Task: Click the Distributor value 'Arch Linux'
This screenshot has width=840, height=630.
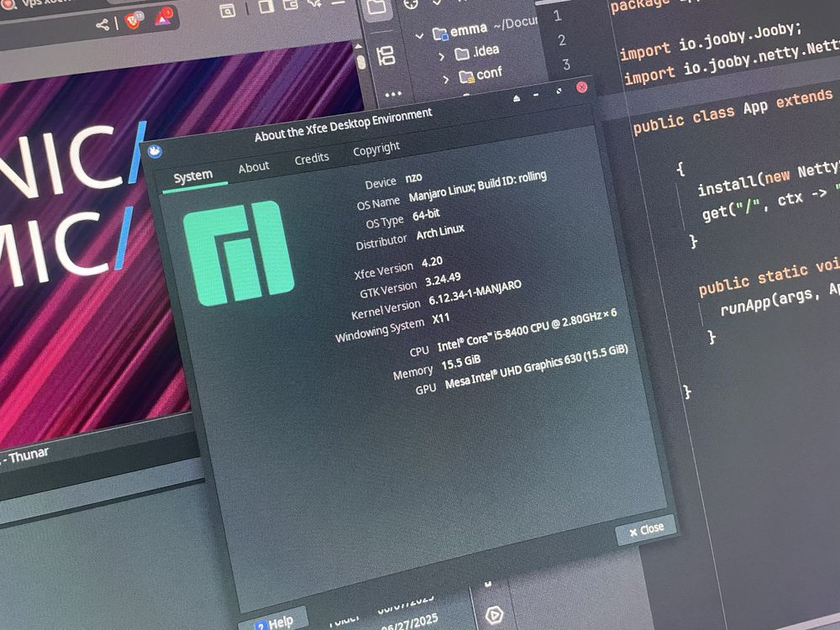Action: click(x=440, y=233)
